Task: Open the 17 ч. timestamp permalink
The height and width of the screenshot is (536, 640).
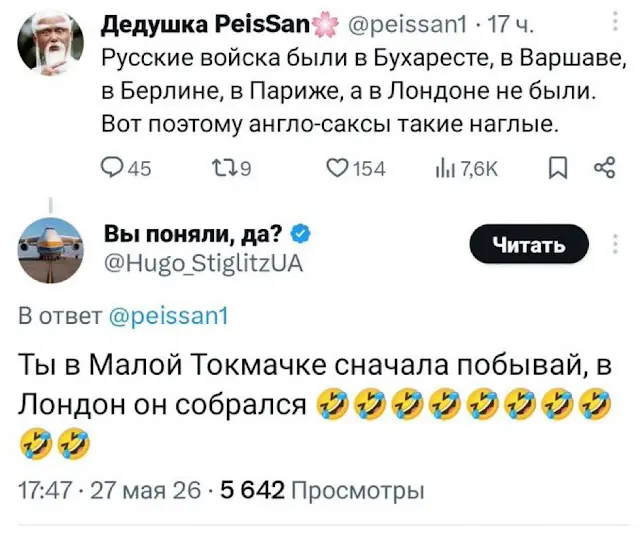Action: click(x=511, y=26)
